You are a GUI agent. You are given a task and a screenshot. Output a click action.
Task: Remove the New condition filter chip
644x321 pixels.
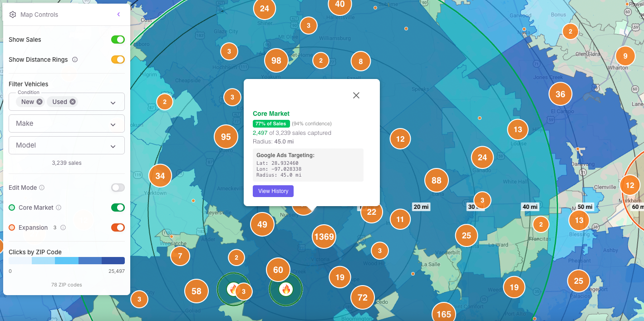click(x=39, y=102)
